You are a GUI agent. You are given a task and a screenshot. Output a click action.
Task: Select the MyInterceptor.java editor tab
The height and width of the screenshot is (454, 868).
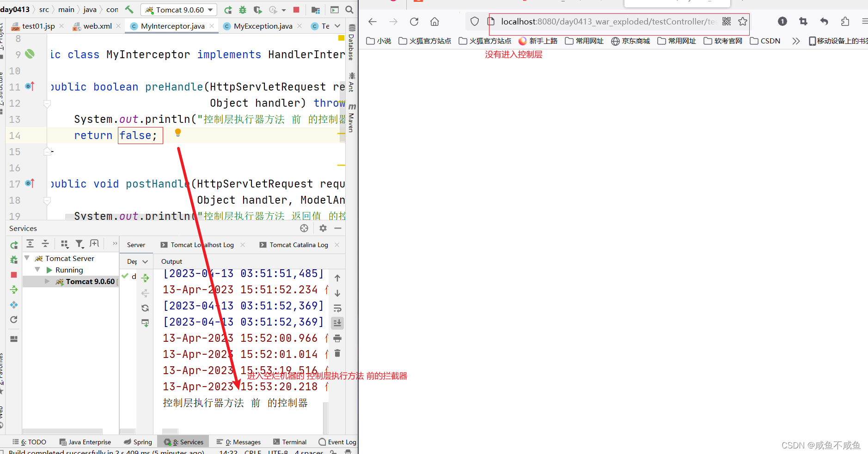tap(172, 26)
